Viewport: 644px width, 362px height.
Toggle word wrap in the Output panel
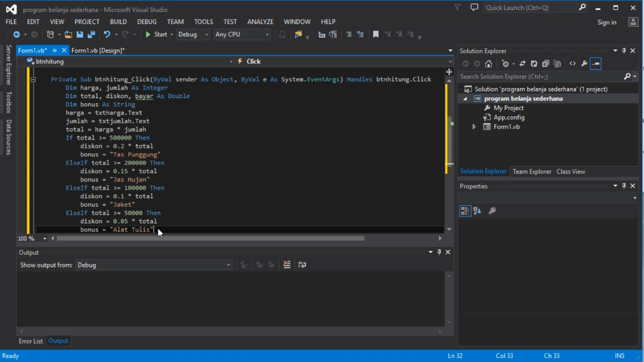pyautogui.click(x=302, y=265)
